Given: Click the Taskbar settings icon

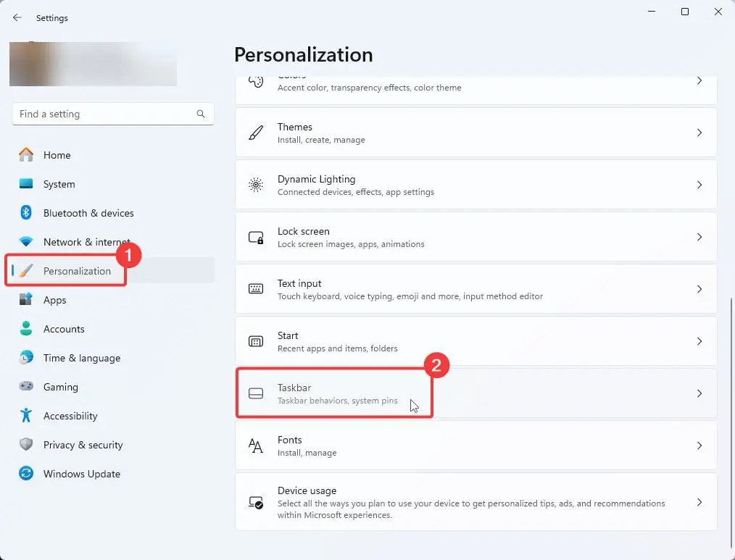Looking at the screenshot, I should [x=255, y=393].
